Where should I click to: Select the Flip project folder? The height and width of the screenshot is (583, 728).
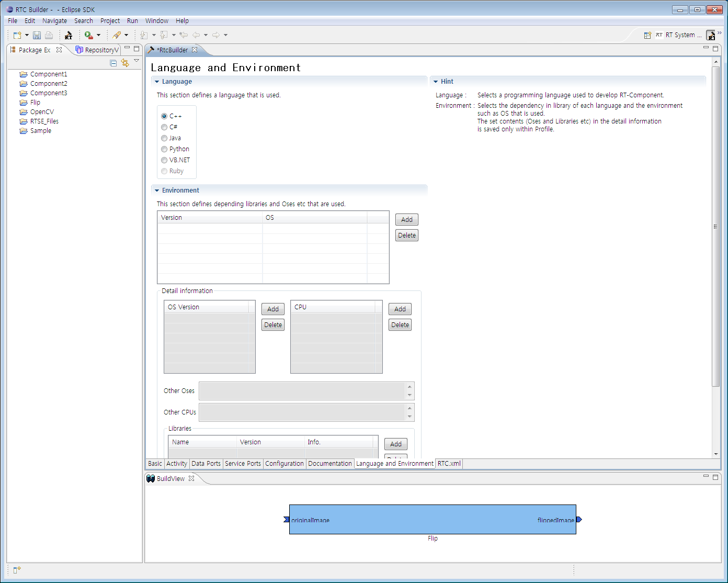pos(30,103)
